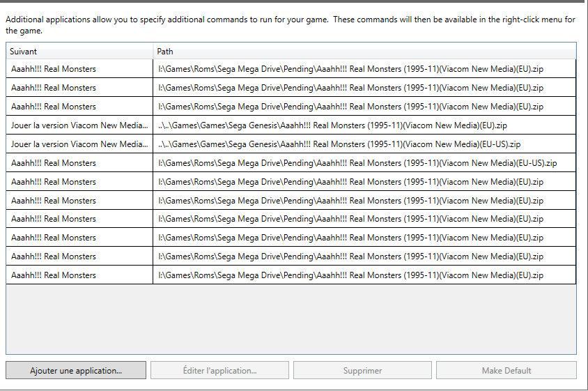This screenshot has width=588, height=391.
Task: Select the second-to-last Aaahh!!! Real Monsters row
Action: (291, 256)
